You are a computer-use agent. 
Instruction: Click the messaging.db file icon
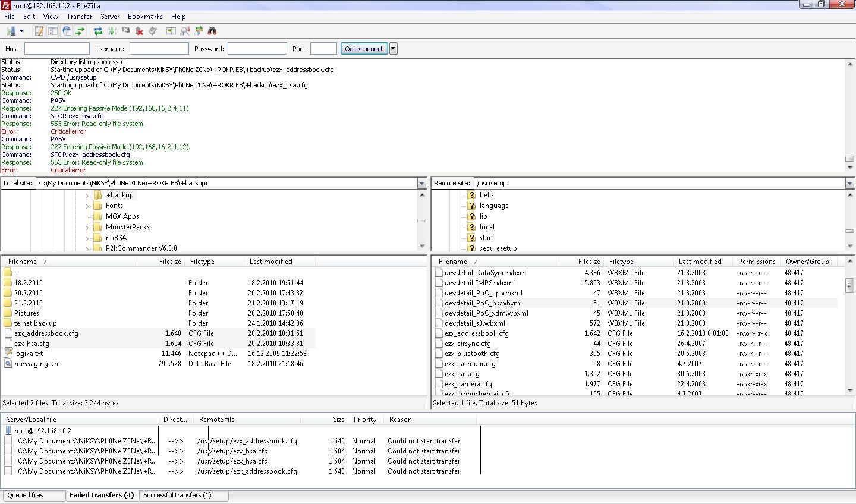8,363
